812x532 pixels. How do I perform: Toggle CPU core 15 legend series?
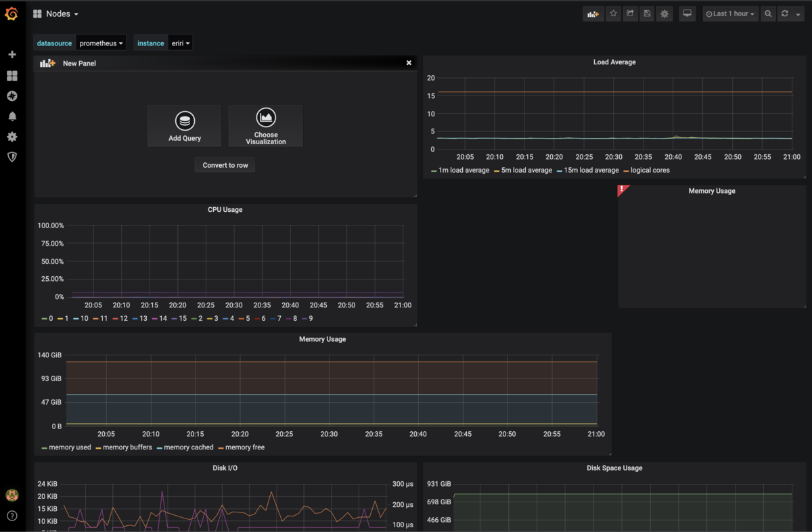coord(183,318)
